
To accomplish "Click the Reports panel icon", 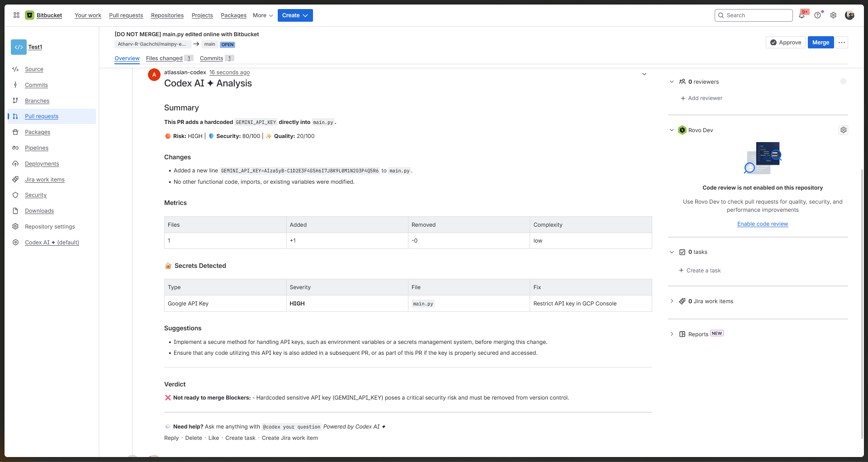I will click(x=682, y=334).
